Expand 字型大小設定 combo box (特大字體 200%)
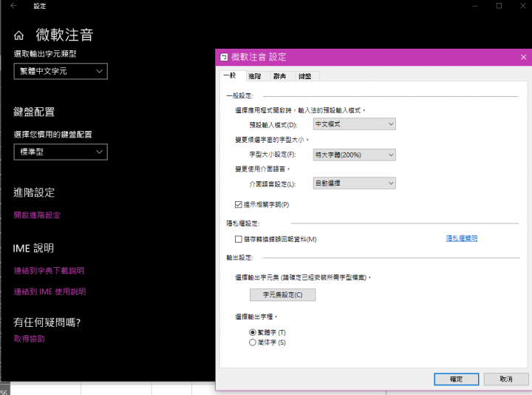The width and height of the screenshot is (532, 395). [x=354, y=155]
